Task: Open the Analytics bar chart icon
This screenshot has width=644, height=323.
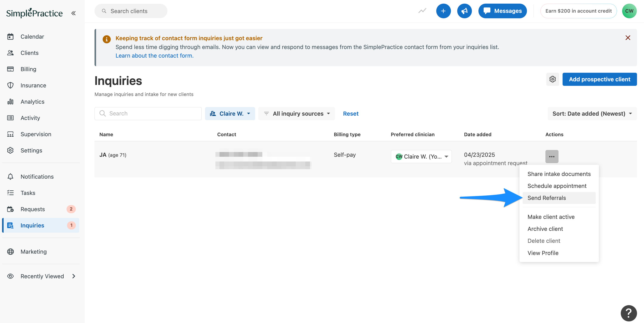Action: coord(10,102)
